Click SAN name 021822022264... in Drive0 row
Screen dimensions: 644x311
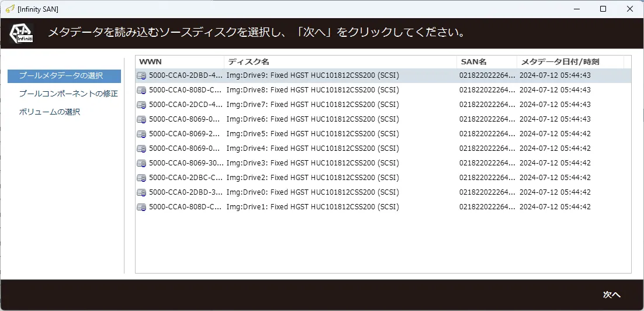(x=487, y=192)
